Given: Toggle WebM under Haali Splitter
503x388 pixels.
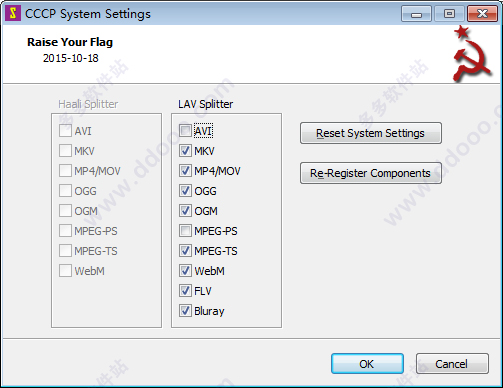Looking at the screenshot, I should [65, 271].
